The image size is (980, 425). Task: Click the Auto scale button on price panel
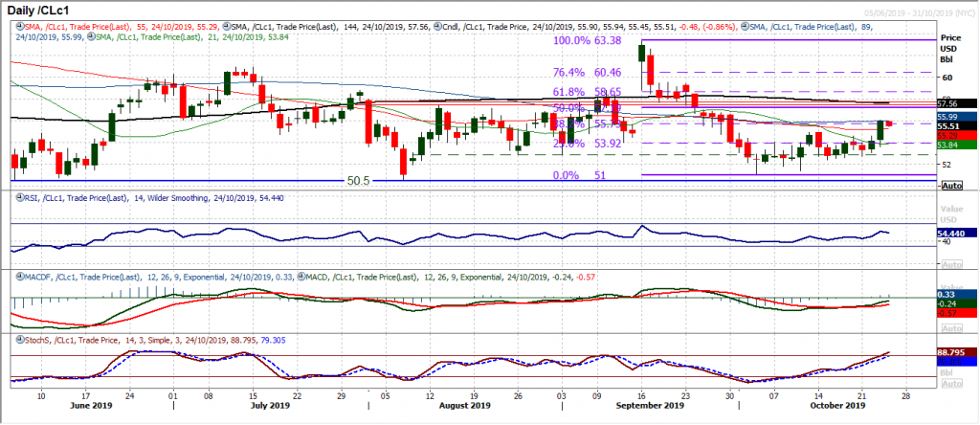951,186
